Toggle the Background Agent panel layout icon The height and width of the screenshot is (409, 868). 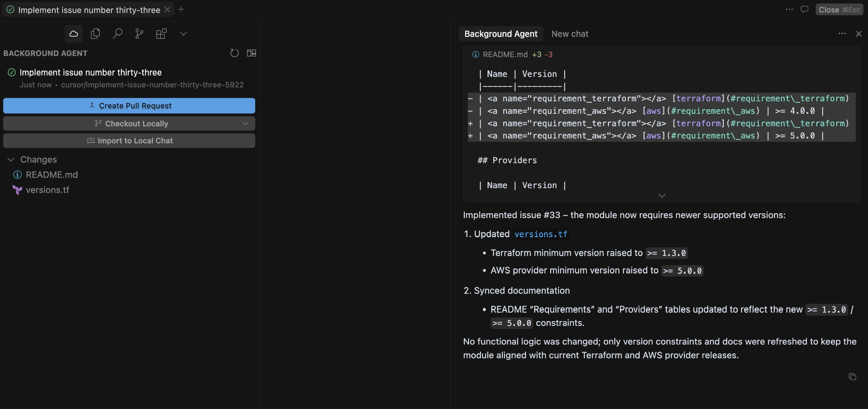point(251,53)
